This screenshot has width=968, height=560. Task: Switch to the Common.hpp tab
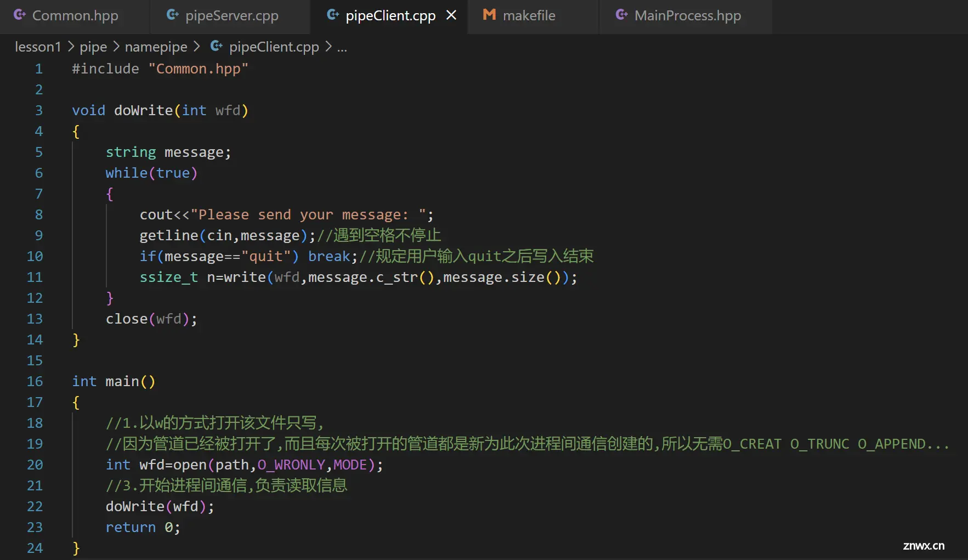pos(75,15)
